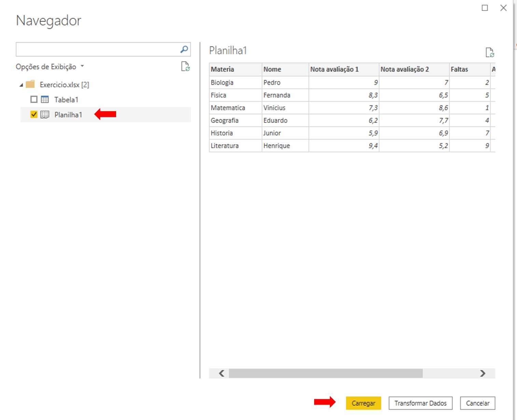The height and width of the screenshot is (420, 517).
Task: Click the Faltas column header
Action: tap(470, 69)
